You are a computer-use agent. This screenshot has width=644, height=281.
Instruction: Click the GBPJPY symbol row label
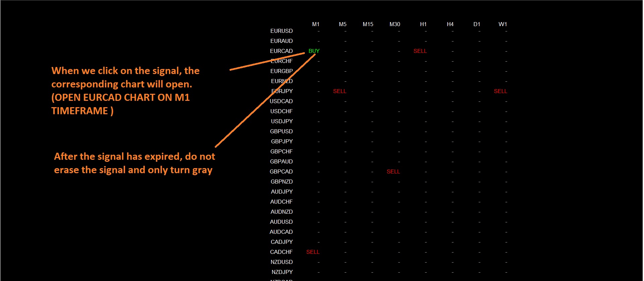tap(282, 141)
